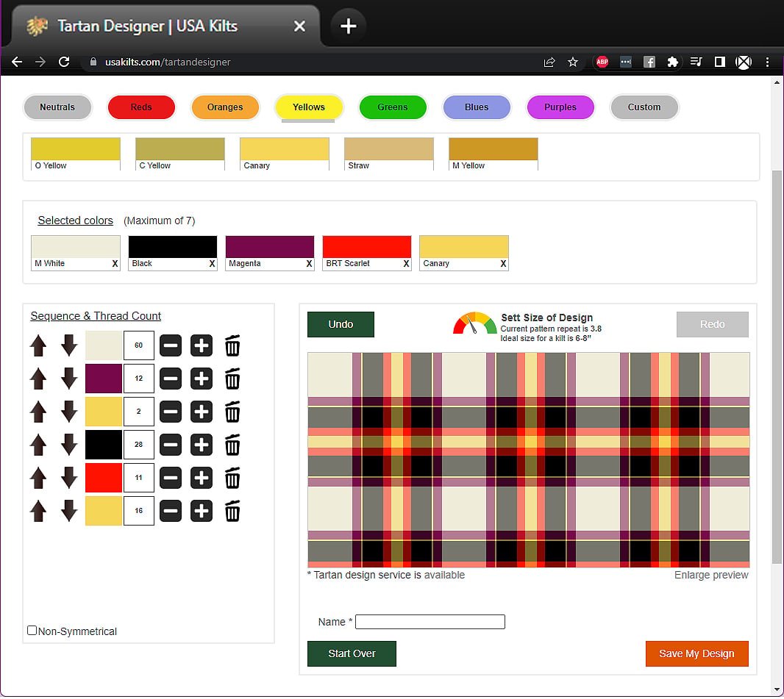Move the M White row up
784x699 pixels.
38,345
